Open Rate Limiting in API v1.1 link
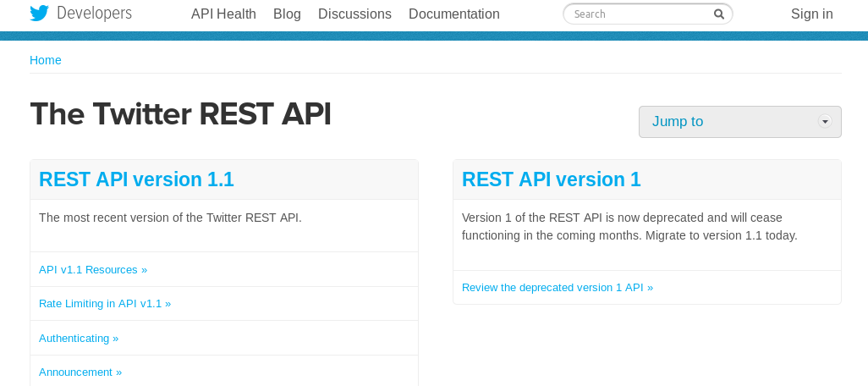The height and width of the screenshot is (386, 868). pos(105,304)
